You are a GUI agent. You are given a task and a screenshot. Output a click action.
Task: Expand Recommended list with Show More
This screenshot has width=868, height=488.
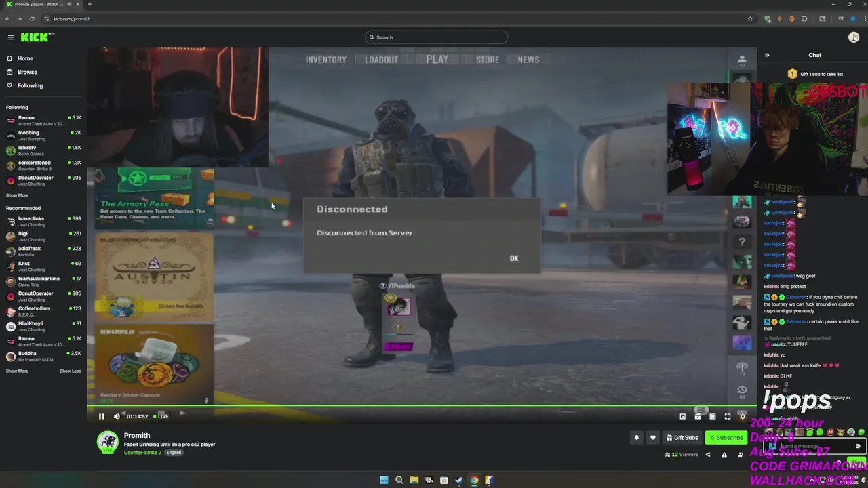click(x=18, y=371)
